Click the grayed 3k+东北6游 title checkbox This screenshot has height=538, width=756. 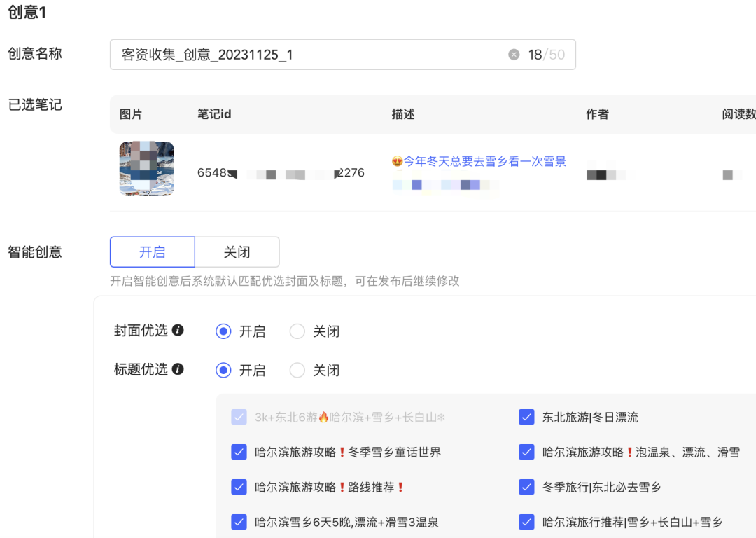[239, 417]
